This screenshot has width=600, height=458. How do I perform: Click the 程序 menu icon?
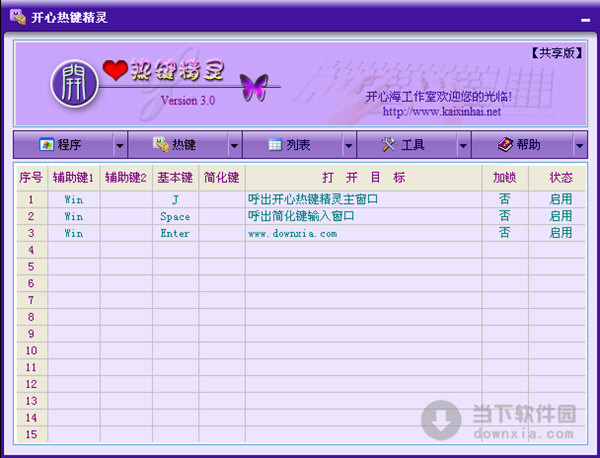tap(46, 145)
